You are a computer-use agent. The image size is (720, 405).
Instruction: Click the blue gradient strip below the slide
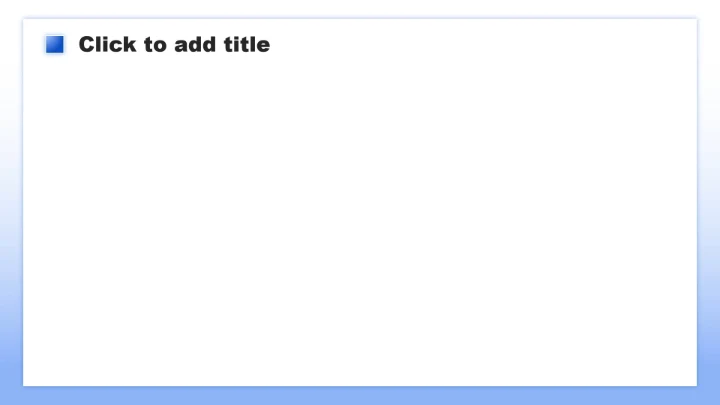click(360, 396)
